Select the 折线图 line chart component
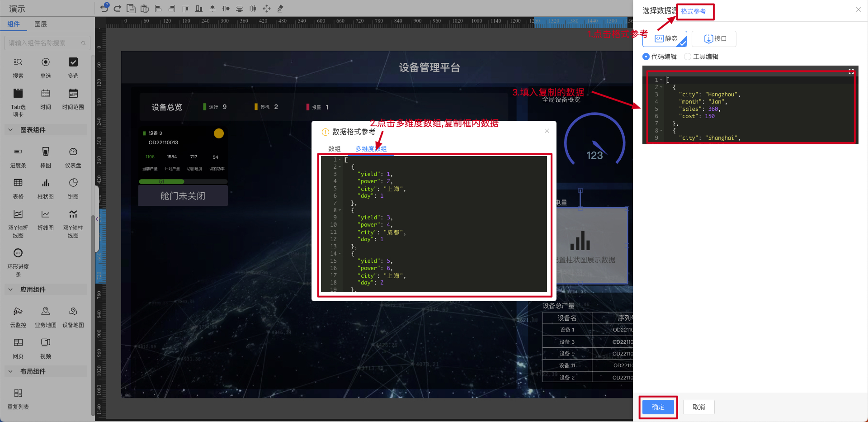 (x=45, y=214)
